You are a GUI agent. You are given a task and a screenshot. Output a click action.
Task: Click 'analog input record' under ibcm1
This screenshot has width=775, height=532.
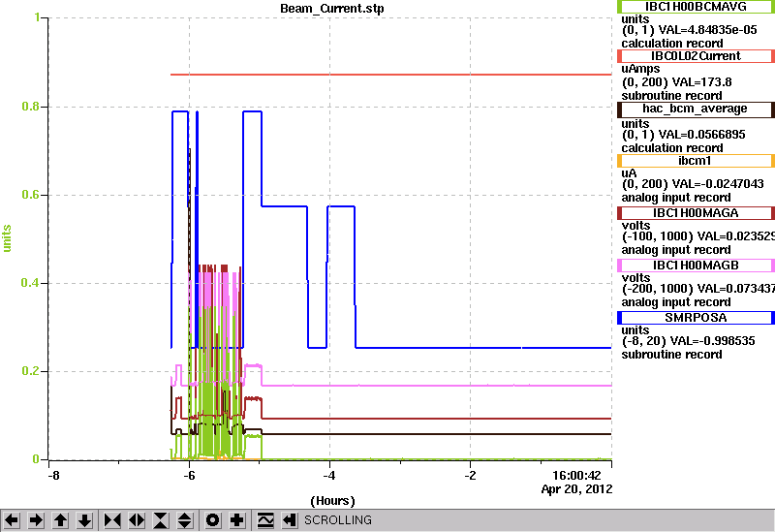point(675,198)
